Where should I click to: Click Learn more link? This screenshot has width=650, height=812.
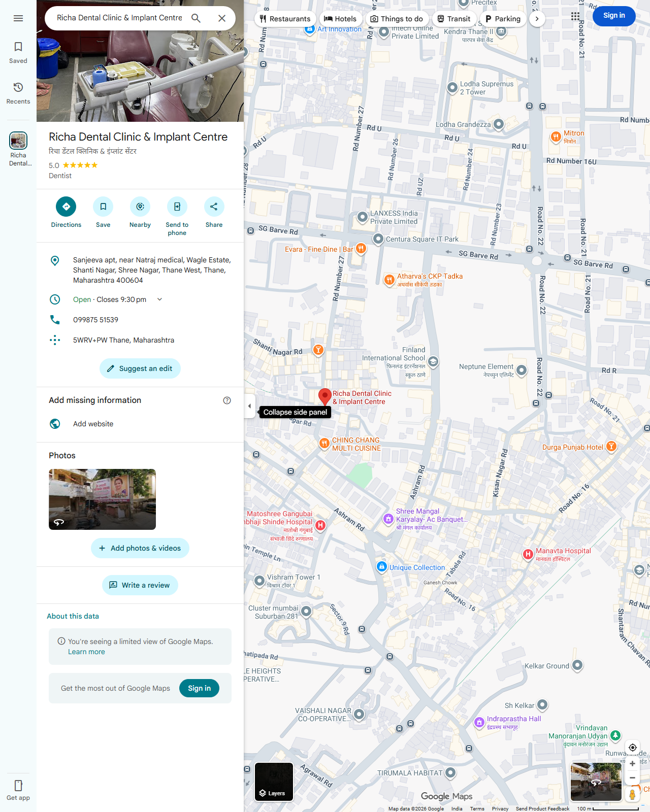pyautogui.click(x=86, y=652)
